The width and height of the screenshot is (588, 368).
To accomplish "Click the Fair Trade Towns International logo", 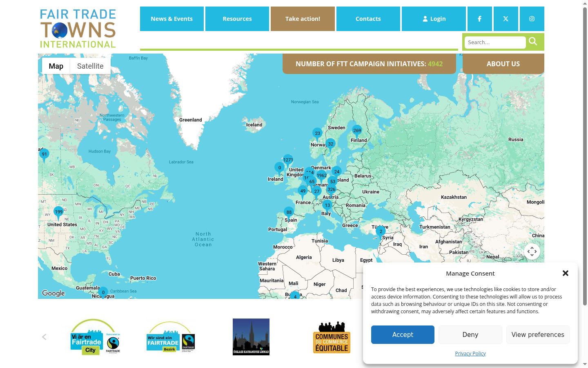I will [x=78, y=29].
